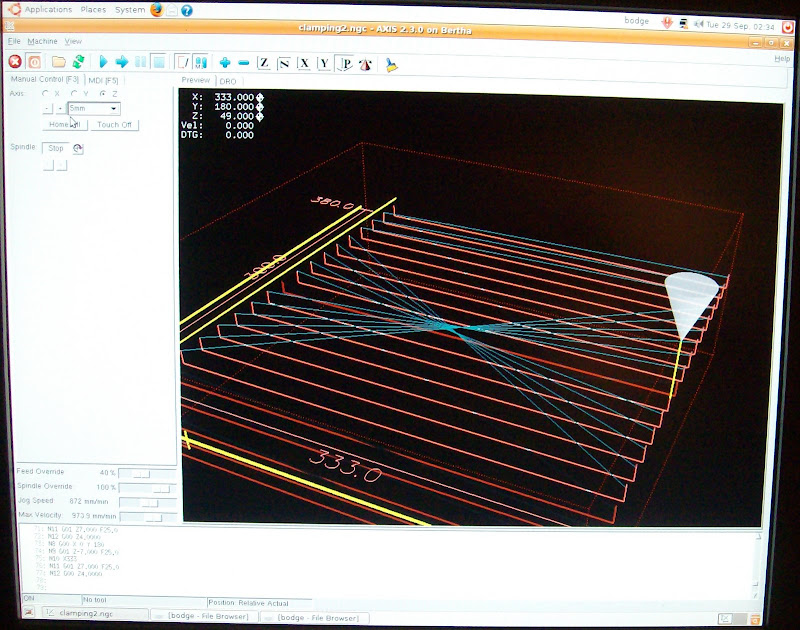Image resolution: width=800 pixels, height=630 pixels.
Task: Run the program with play icon
Action: 103,62
